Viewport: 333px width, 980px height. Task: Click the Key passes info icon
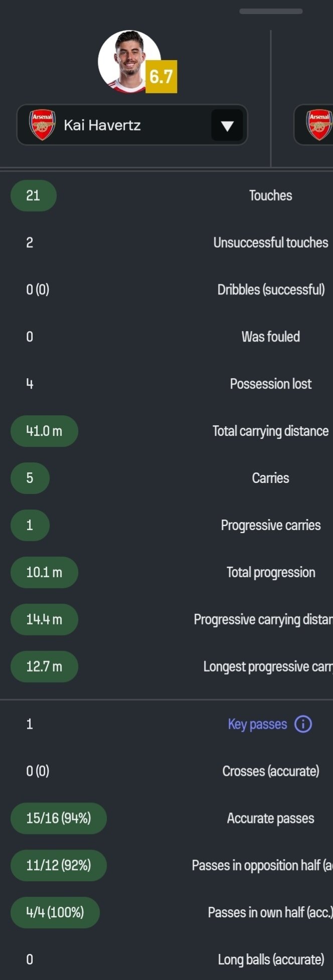(x=303, y=724)
